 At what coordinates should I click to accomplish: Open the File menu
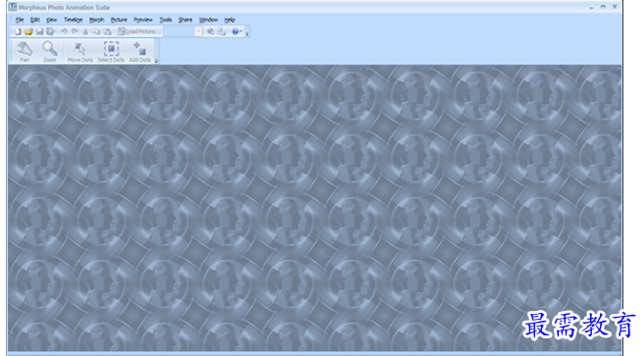pos(20,20)
